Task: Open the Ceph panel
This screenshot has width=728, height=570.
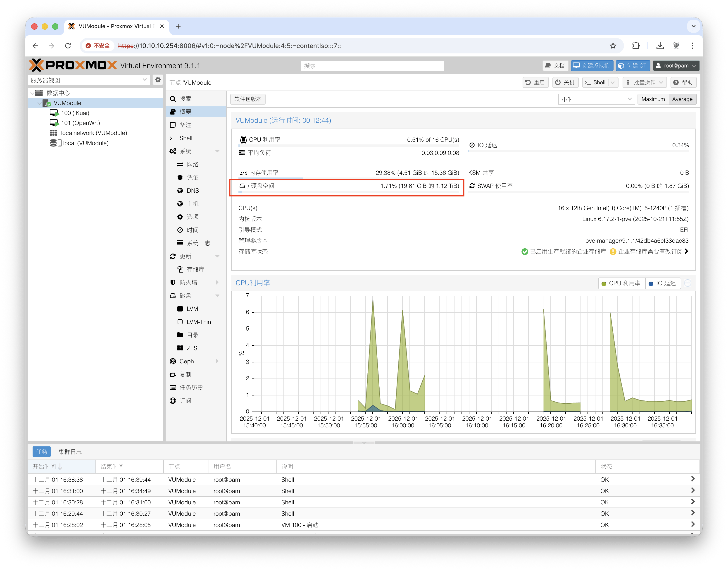Action: [186, 361]
